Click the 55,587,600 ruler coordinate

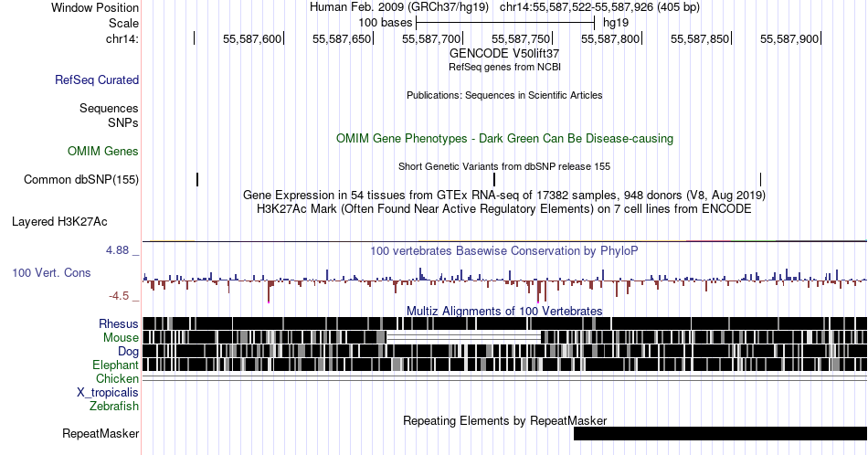252,38
